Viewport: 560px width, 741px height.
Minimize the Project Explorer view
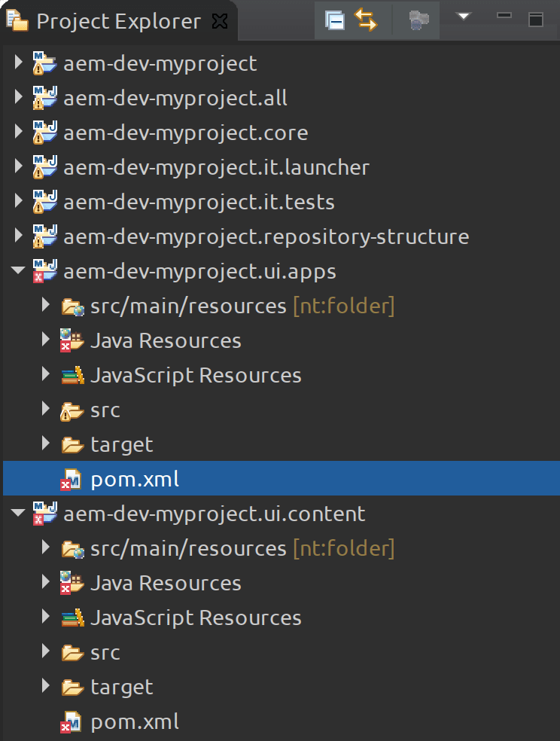click(504, 15)
